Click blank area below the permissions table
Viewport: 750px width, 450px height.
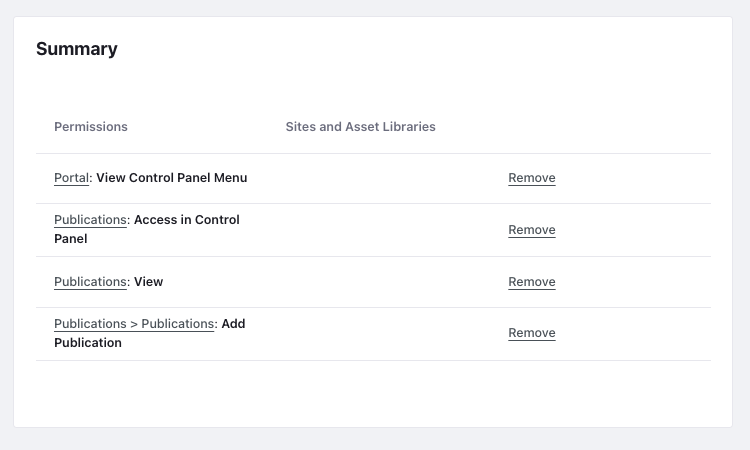[x=372, y=393]
